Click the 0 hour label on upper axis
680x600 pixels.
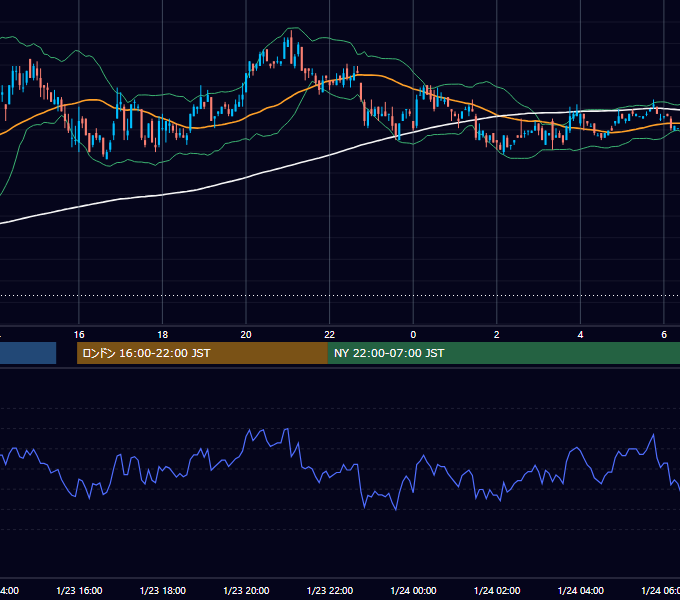(413, 335)
